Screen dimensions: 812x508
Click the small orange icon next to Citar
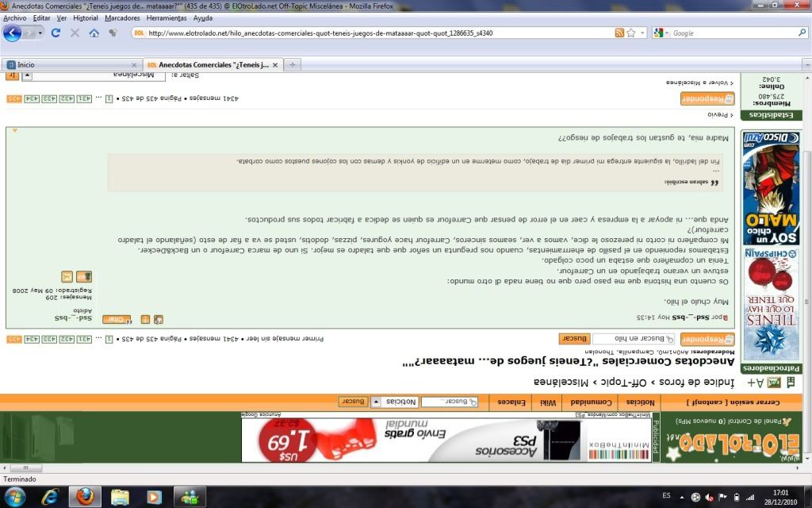pos(146,319)
